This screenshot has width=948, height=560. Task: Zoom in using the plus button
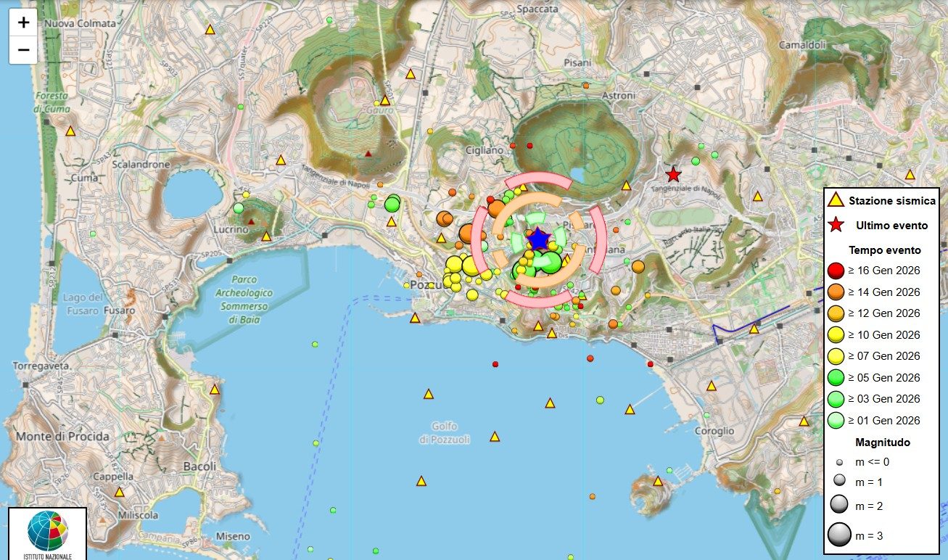tap(23, 22)
